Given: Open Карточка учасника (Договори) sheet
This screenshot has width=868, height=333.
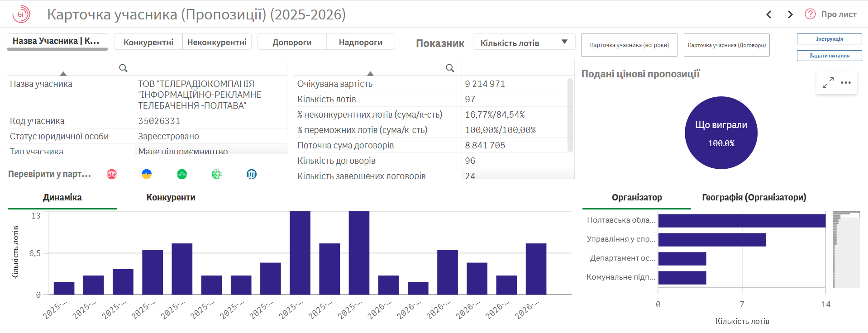Looking at the screenshot, I should pyautogui.click(x=726, y=45).
